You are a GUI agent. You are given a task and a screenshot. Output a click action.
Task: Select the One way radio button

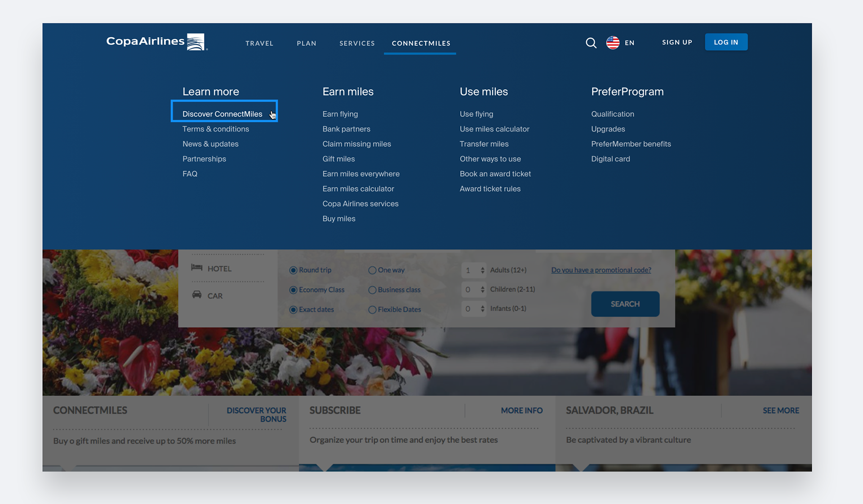(x=372, y=270)
